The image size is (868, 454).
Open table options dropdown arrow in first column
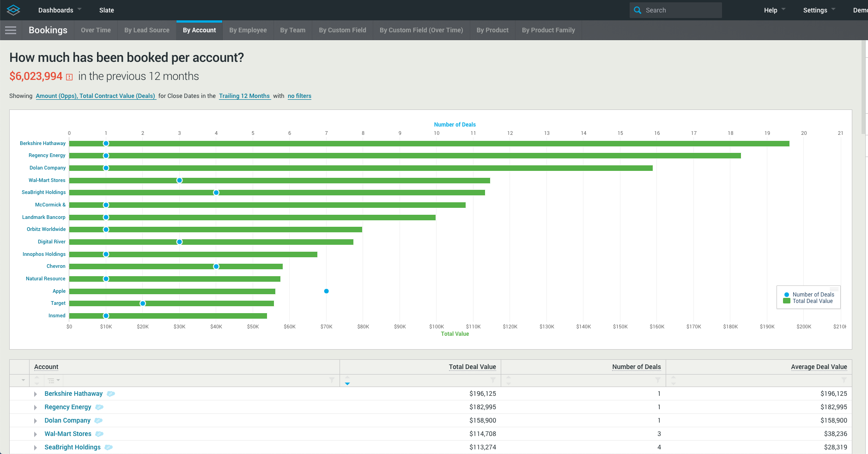click(23, 381)
